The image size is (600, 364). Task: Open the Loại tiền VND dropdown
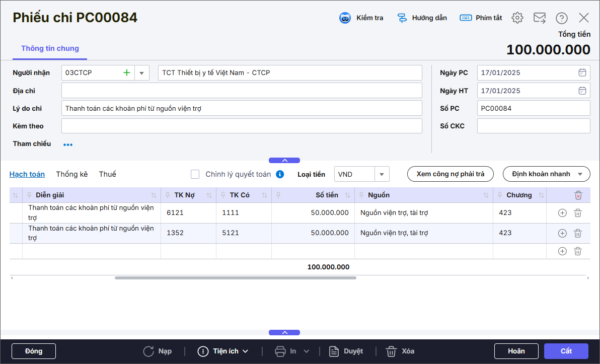pos(382,174)
